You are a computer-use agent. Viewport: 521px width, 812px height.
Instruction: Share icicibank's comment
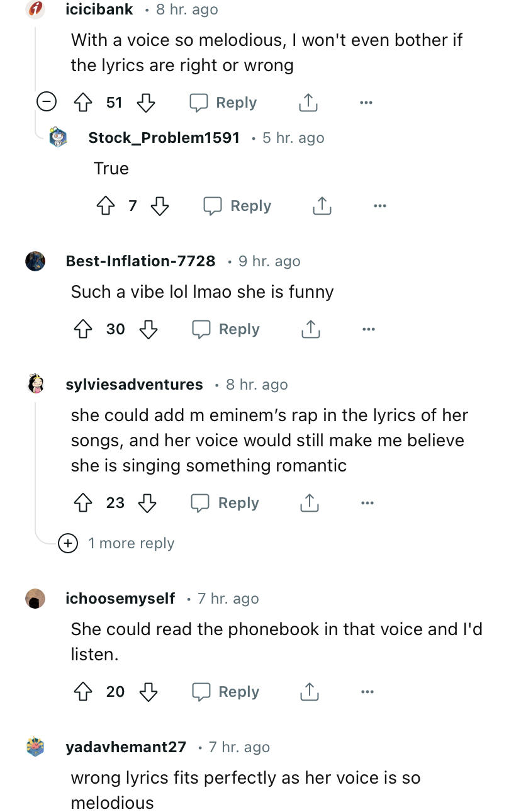308,103
